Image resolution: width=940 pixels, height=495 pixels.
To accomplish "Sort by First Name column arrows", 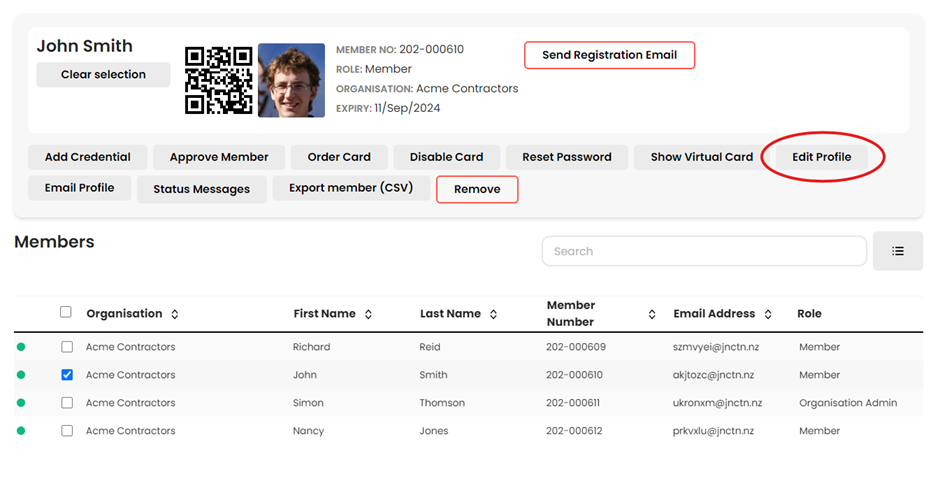I will (368, 314).
